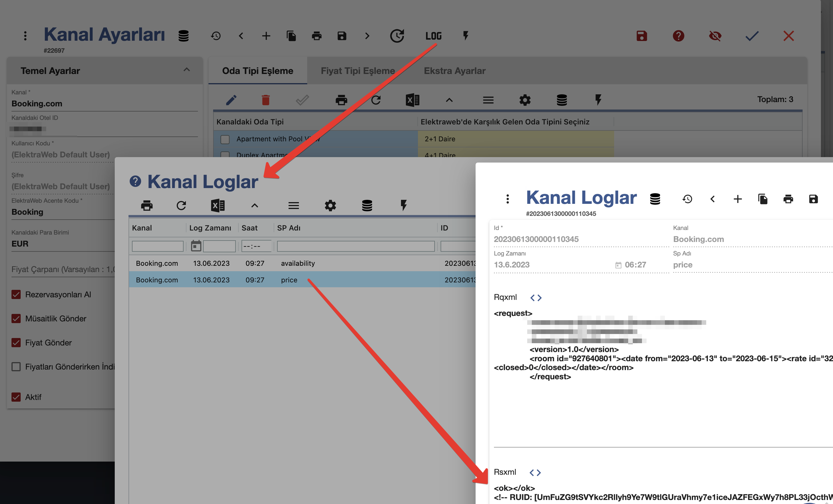Click the red help question mark icon
Screen dimensions: 833x504
(678, 36)
